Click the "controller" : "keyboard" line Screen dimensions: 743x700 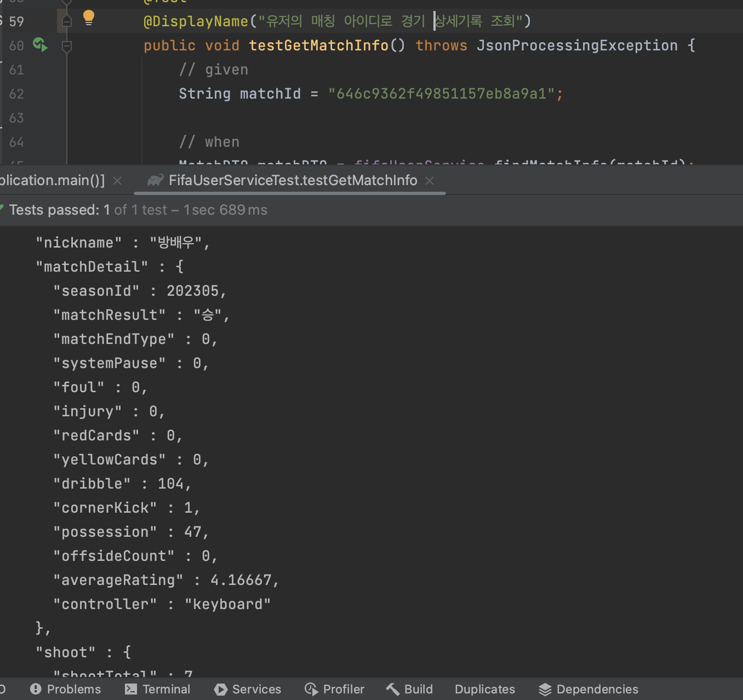pyautogui.click(x=162, y=604)
